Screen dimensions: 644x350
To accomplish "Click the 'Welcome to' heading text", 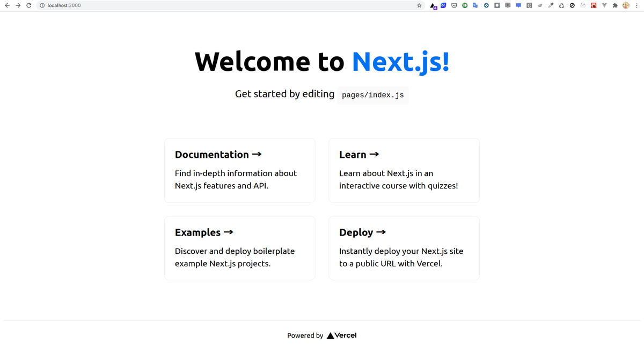I will point(269,61).
